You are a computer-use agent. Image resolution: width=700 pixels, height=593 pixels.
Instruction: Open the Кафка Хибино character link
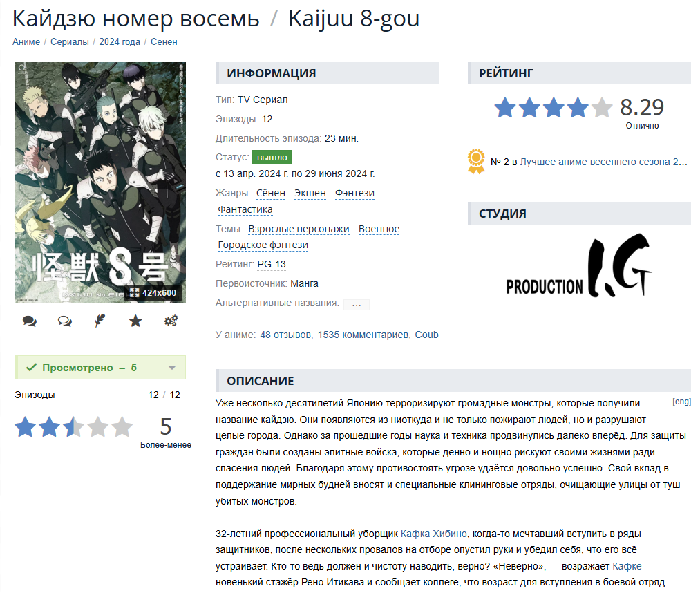433,534
